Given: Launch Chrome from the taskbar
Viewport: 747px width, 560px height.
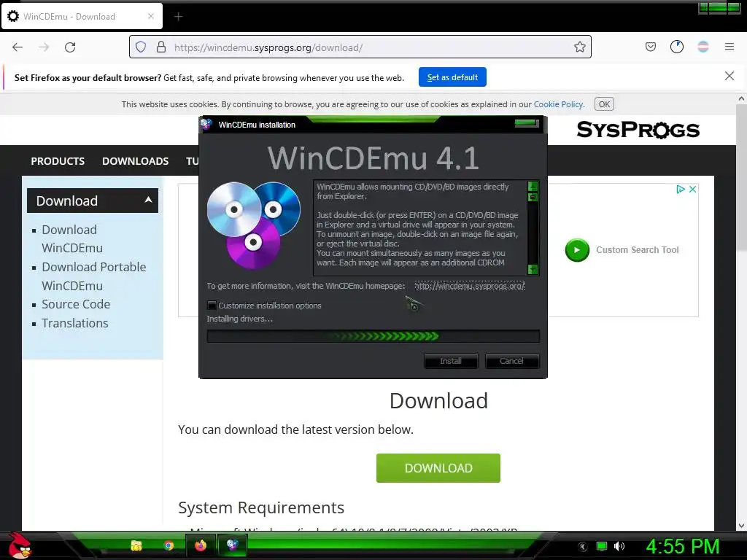Looking at the screenshot, I should click(x=169, y=545).
